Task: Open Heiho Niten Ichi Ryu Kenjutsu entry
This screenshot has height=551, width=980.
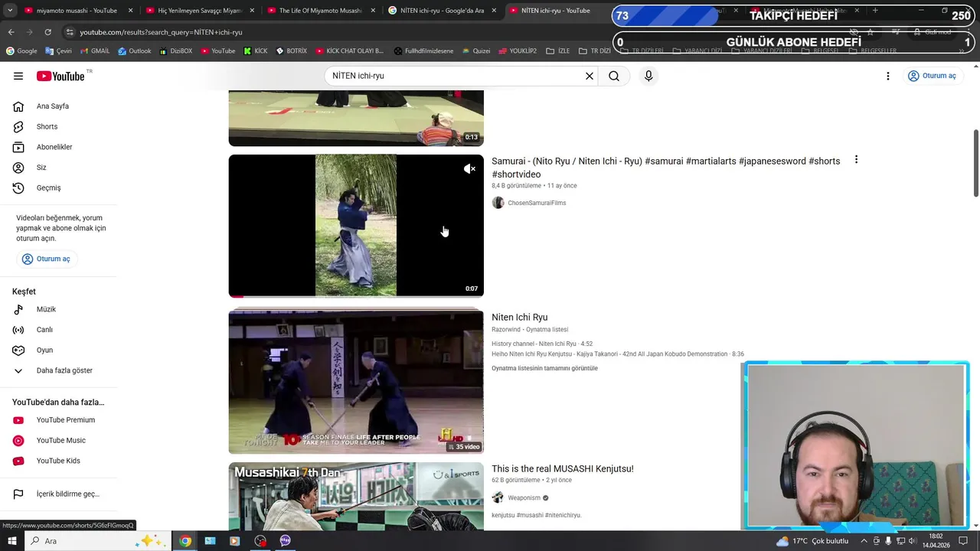Action: pos(617,354)
